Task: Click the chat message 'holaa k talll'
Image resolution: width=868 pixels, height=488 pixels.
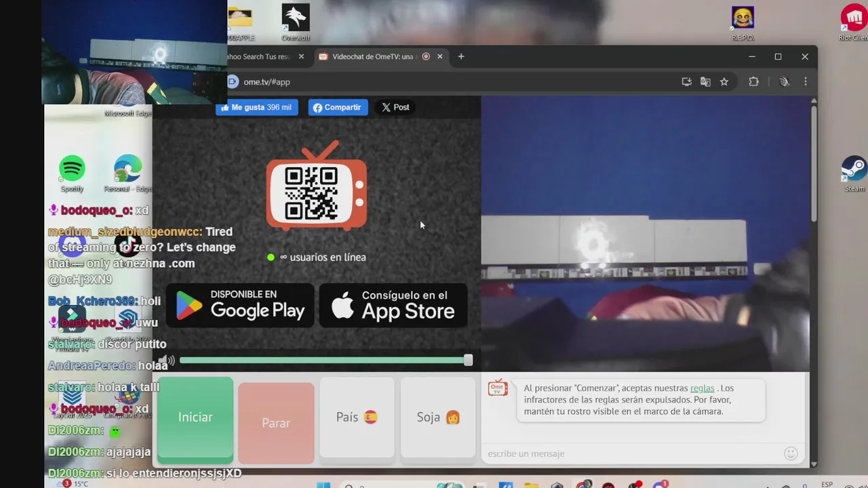Action: tap(128, 388)
